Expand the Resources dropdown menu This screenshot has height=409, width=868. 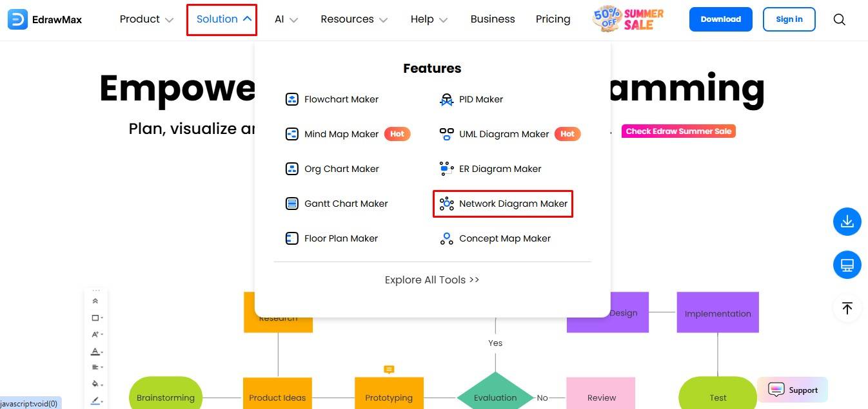pyautogui.click(x=354, y=19)
